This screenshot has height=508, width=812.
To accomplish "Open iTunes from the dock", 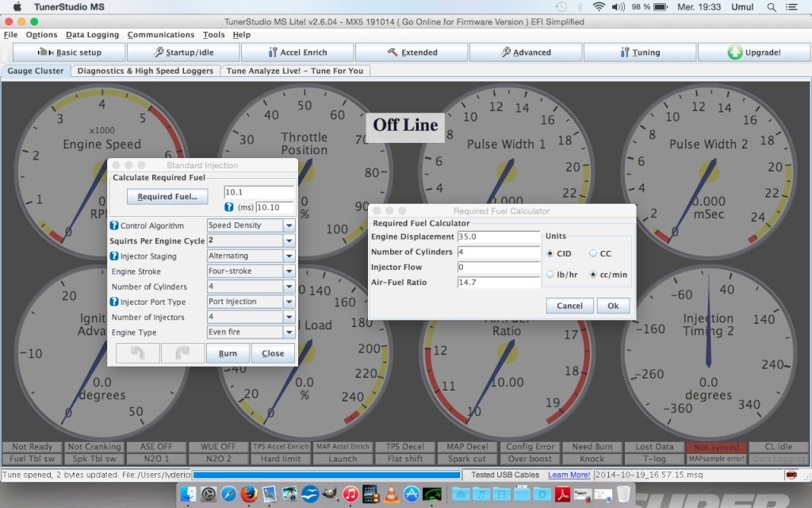I will tap(350, 494).
